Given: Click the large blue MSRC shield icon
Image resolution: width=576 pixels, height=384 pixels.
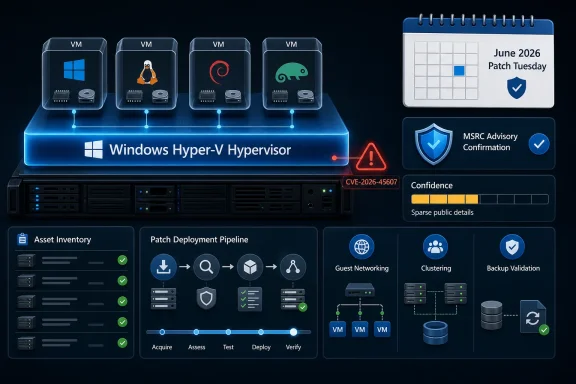Looking at the screenshot, I should [x=434, y=144].
